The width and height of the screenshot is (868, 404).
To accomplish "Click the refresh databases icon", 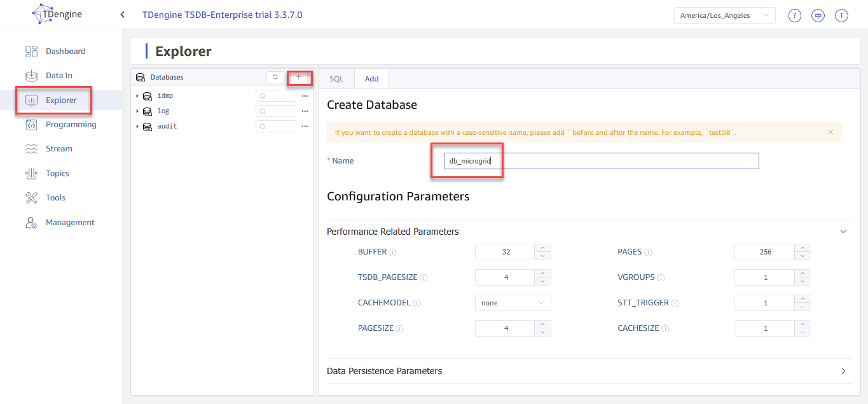I will (x=275, y=77).
